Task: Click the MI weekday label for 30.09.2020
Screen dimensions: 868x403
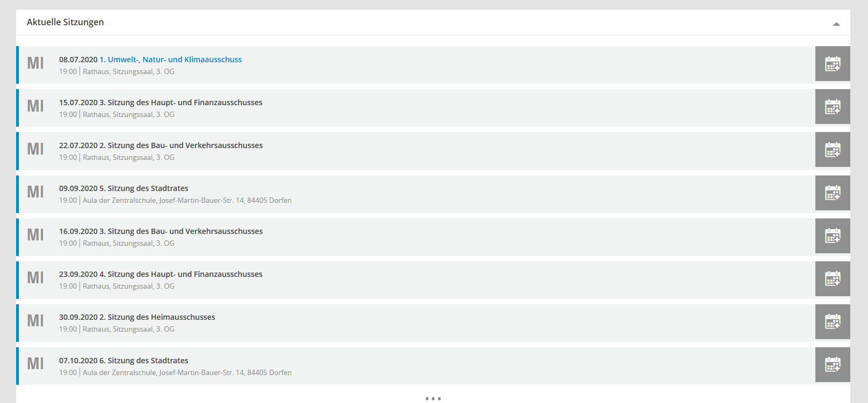Action: pos(35,321)
